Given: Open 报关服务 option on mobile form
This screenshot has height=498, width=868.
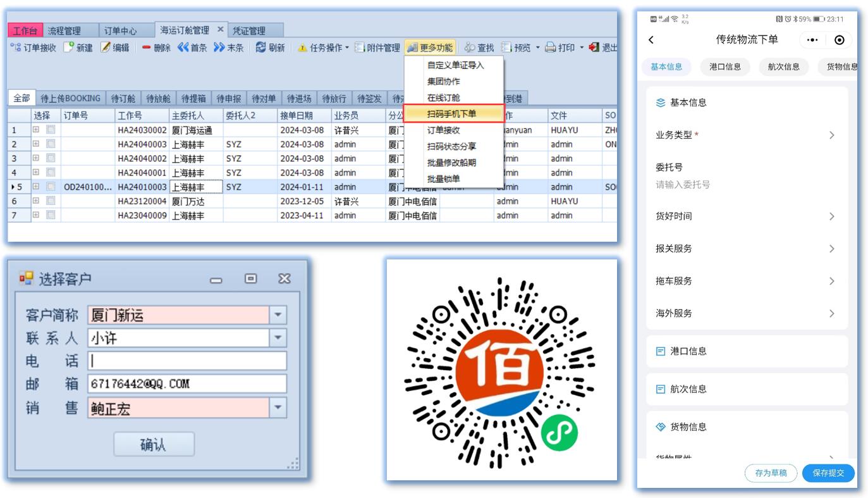Looking at the screenshot, I should click(747, 249).
